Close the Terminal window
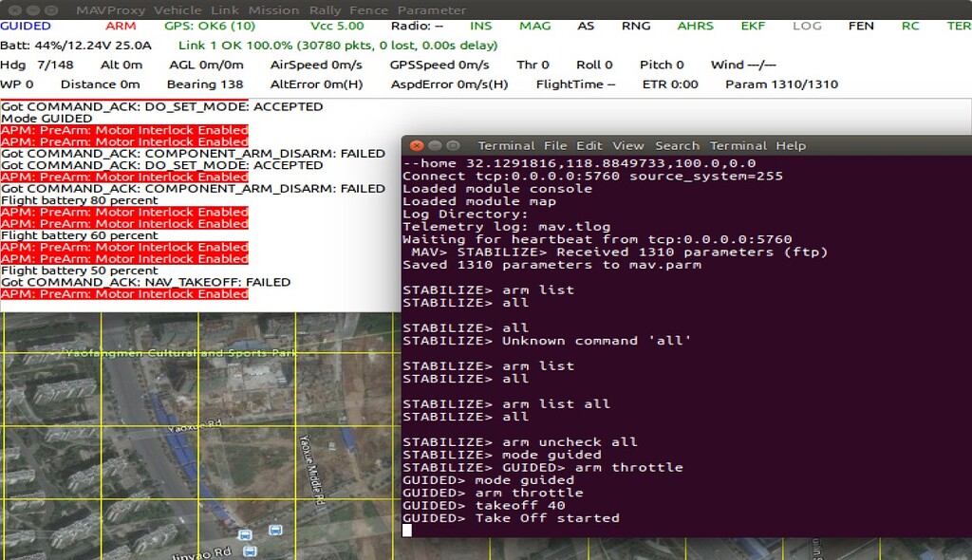This screenshot has width=972, height=560. point(415,145)
